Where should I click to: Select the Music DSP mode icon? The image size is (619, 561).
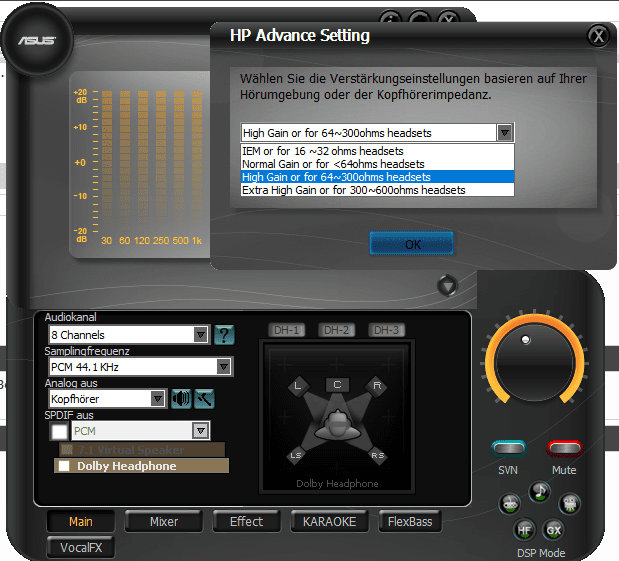(x=539, y=492)
